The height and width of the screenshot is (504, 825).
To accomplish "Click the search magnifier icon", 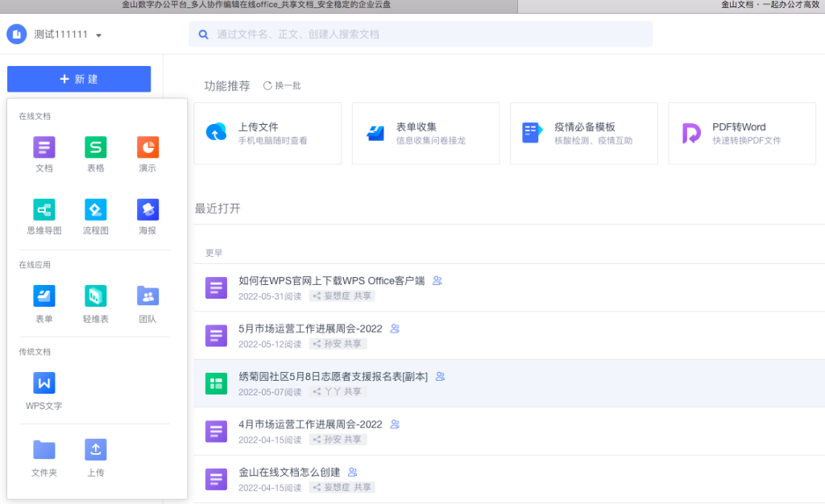I will tap(203, 34).
